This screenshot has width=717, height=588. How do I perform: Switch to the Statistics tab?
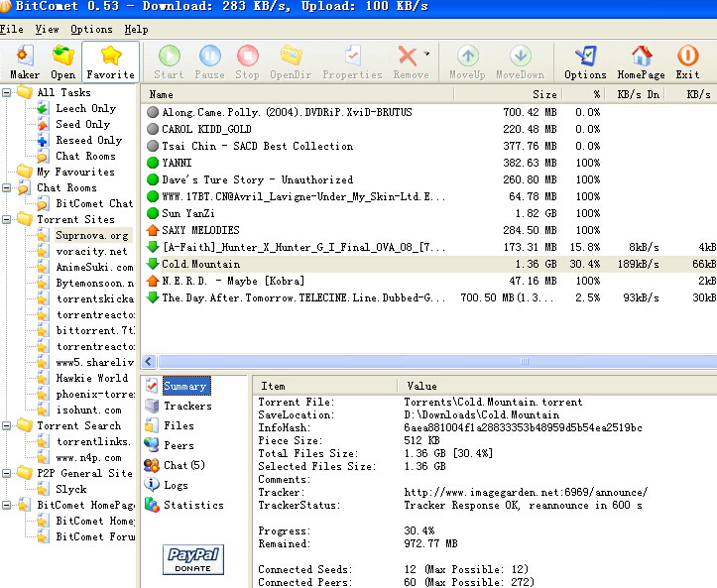click(194, 506)
